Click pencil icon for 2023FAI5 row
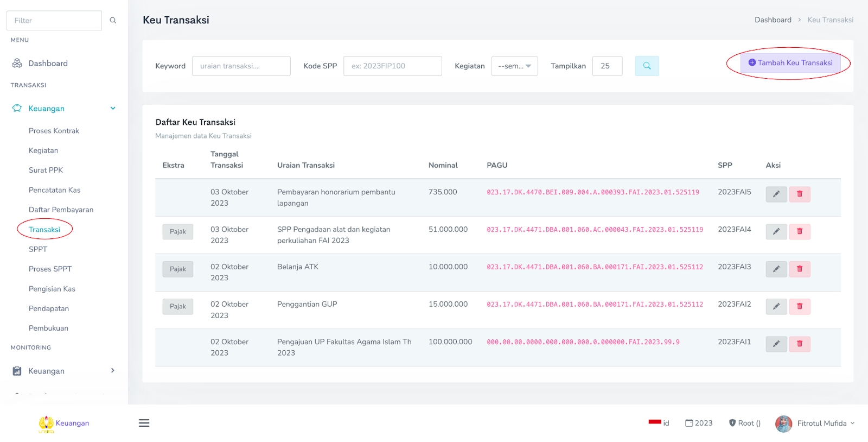 776,194
